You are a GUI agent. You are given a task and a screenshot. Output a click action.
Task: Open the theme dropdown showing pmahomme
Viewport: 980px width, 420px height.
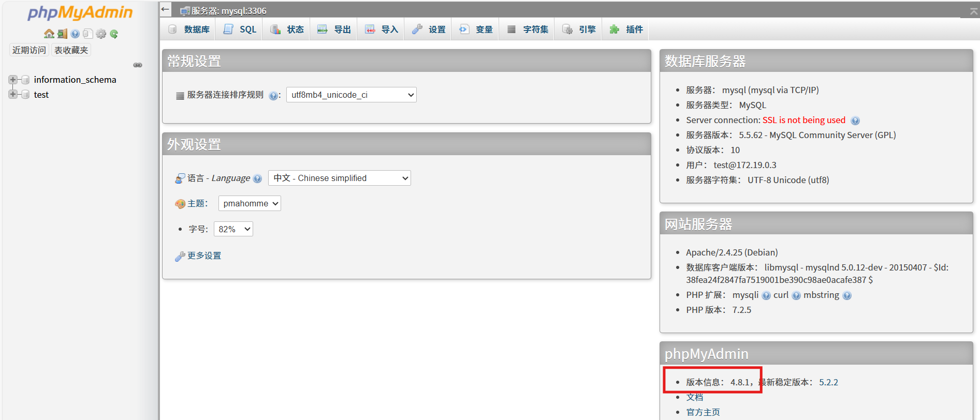point(250,203)
